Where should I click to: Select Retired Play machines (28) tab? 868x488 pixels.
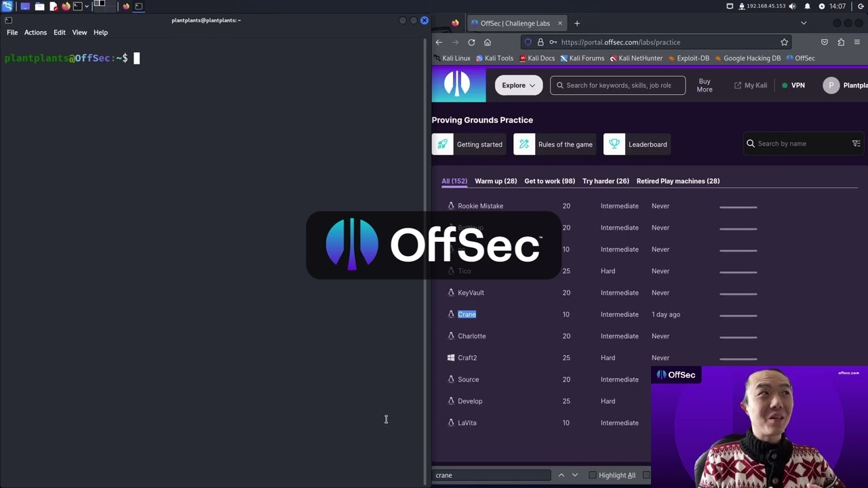click(x=678, y=181)
